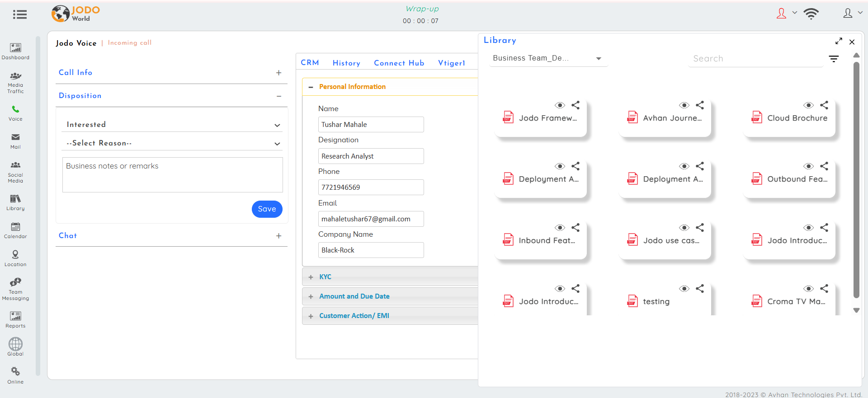Screen dimensions: 868x398
Task: Open Dashboard in the sidebar
Action: click(x=15, y=51)
